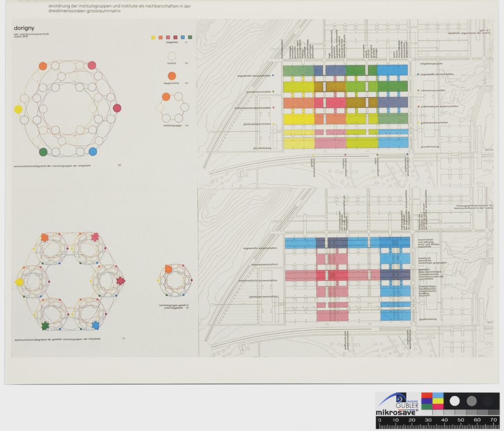Click the yellow legend square above teilgebiete
This screenshot has height=431, width=504.
pos(153,37)
